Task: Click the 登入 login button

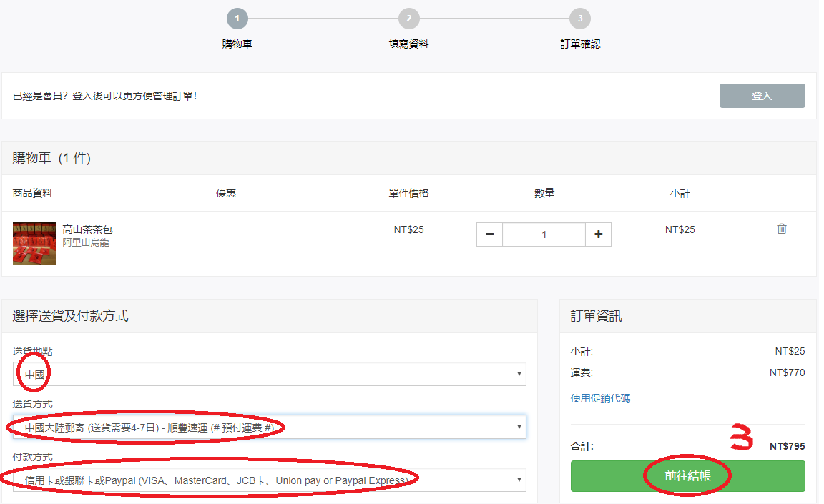Action: pos(762,96)
